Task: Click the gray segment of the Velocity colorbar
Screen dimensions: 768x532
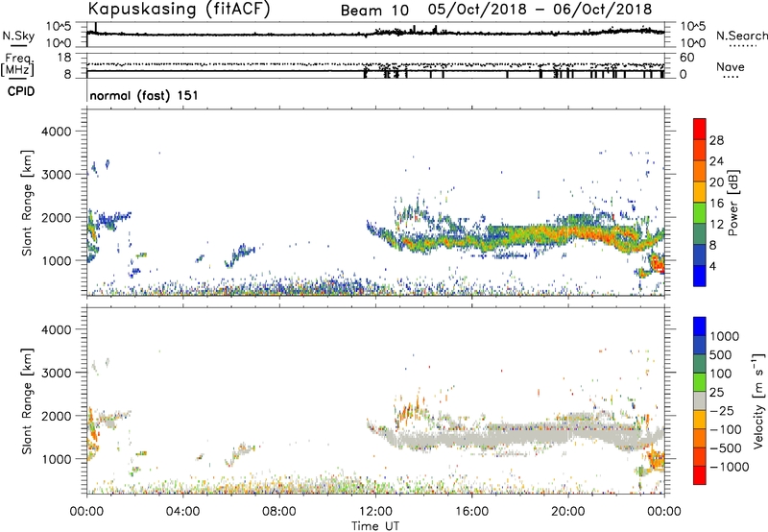Action: [700, 400]
